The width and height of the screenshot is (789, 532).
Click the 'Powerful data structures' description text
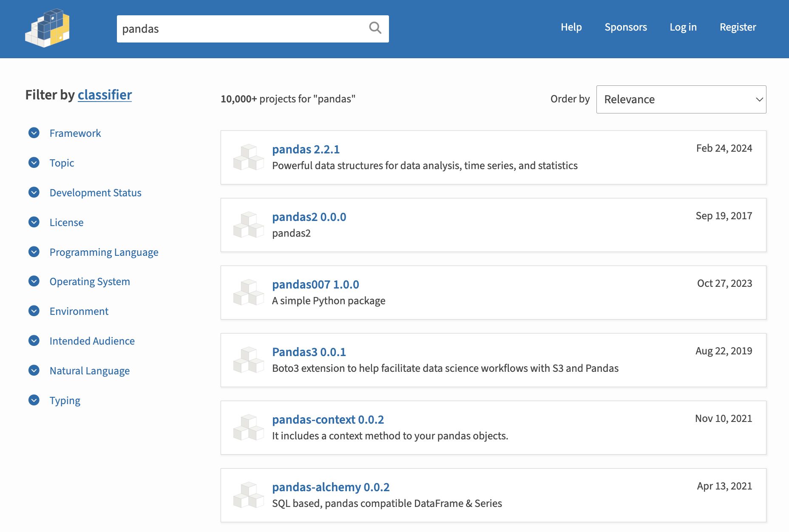(x=425, y=166)
